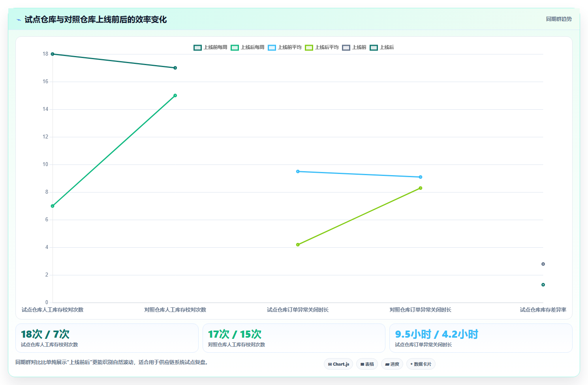Click the 试点仓库订单异常关闭时长 x-axis label
The width and height of the screenshot is (588, 385).
click(x=298, y=310)
